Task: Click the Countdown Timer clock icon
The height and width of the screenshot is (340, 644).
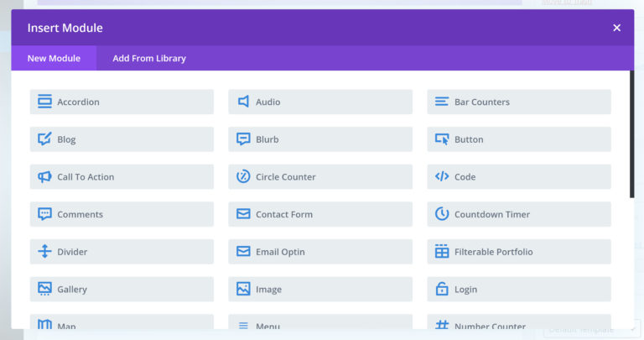Action: tap(442, 214)
